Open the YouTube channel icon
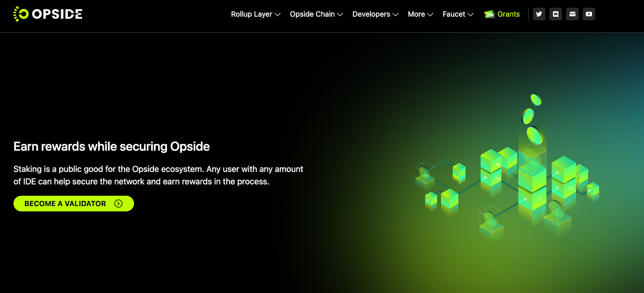Image resolution: width=644 pixels, height=293 pixels. [x=589, y=14]
